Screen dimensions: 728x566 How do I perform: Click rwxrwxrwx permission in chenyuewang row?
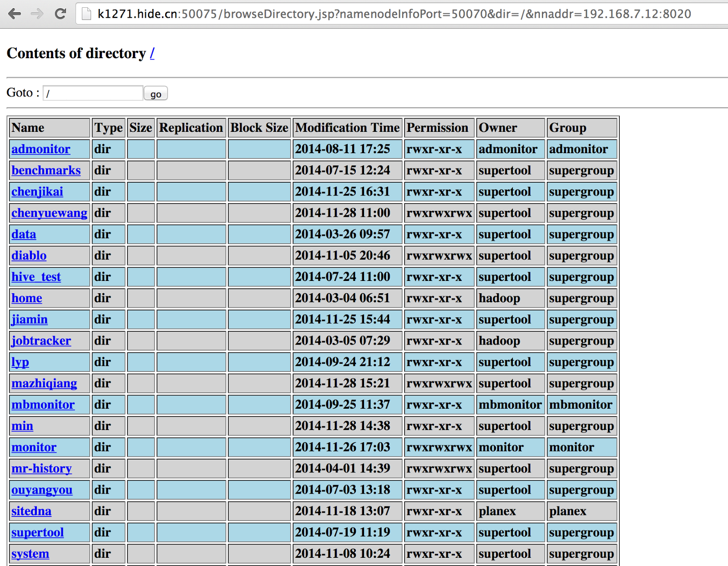(x=439, y=213)
